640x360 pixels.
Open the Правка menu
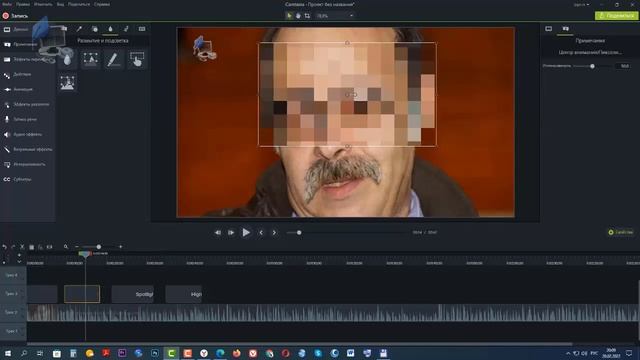click(23, 4)
